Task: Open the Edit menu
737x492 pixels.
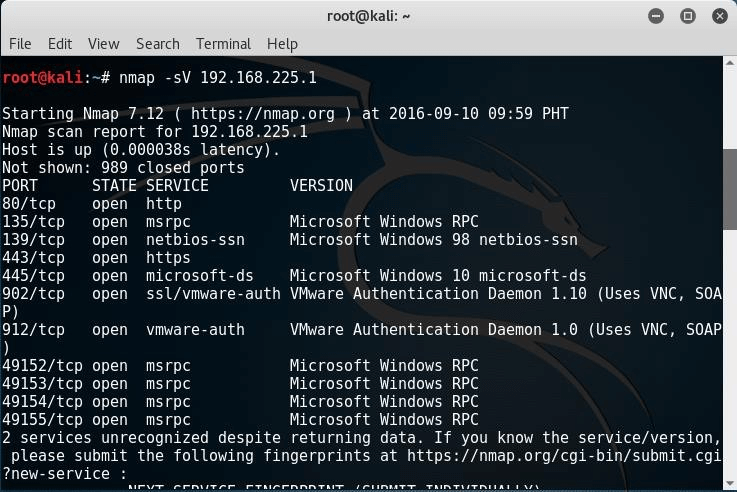Action: (60, 44)
